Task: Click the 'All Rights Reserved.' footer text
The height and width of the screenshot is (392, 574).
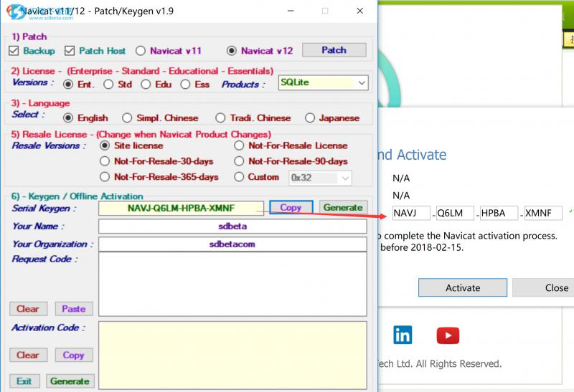Action: (x=458, y=364)
